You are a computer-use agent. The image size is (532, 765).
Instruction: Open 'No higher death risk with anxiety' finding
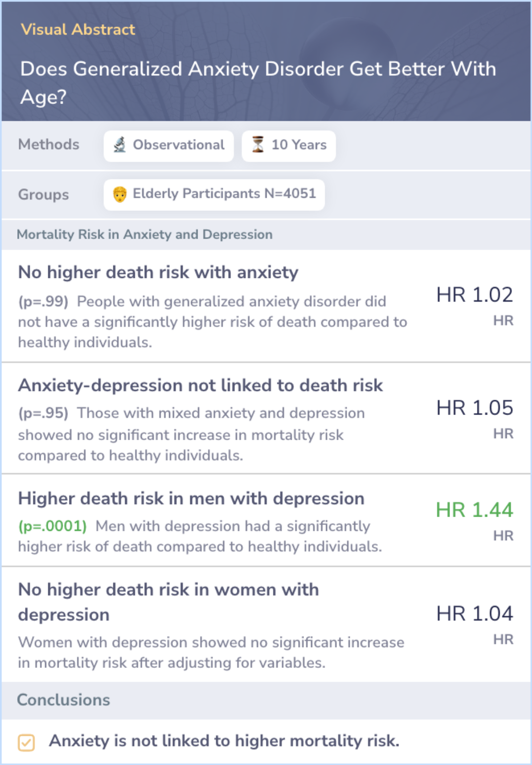click(158, 273)
